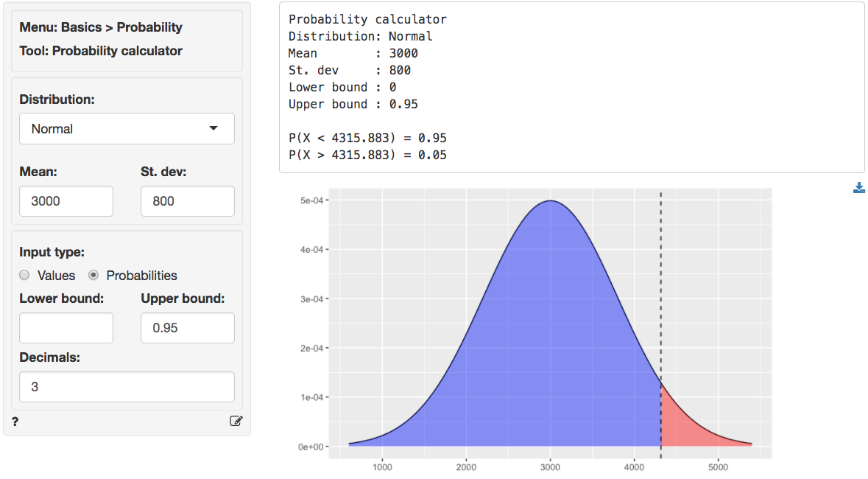Focus the empty Lower bound field
This screenshot has height=479, width=868.
[66, 328]
